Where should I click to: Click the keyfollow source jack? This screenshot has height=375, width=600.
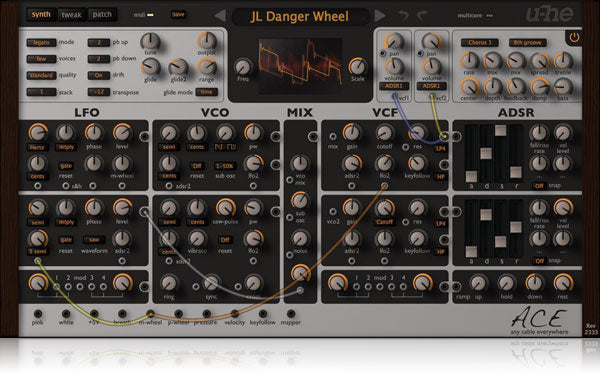[262, 314]
